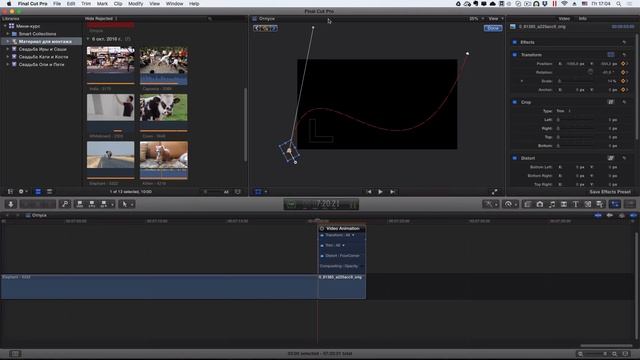Open the Modify menu
The height and width of the screenshot is (360, 640).
(x=136, y=4)
